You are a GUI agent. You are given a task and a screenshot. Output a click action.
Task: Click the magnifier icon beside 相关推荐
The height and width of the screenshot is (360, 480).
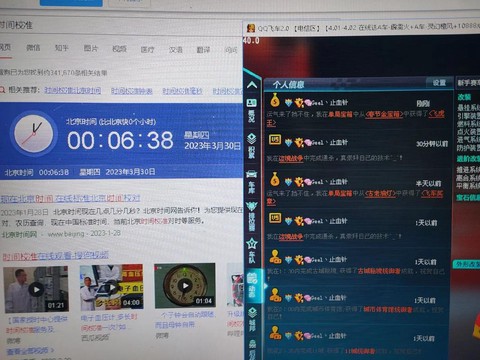[2, 90]
